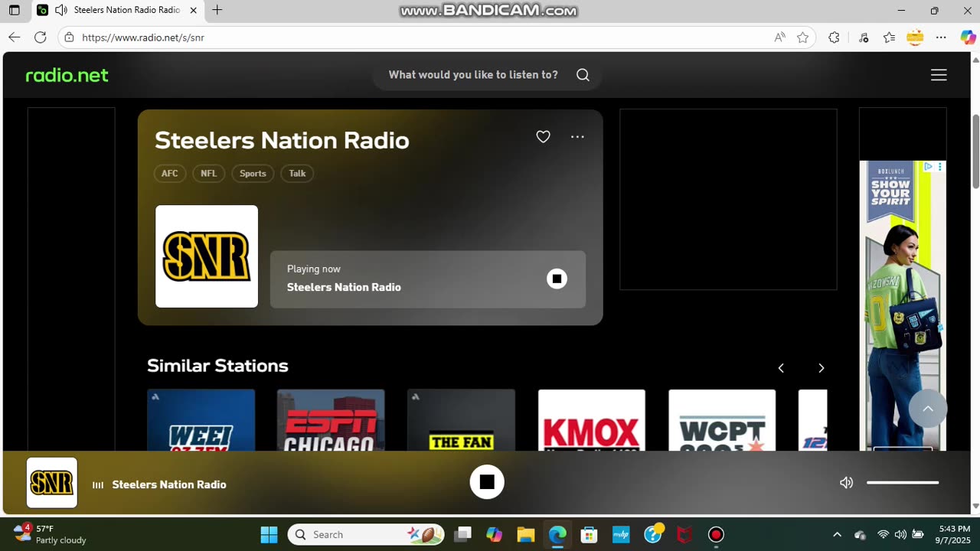
Task: Click 'Steelers Nation Radio' in player bar
Action: pos(169,484)
